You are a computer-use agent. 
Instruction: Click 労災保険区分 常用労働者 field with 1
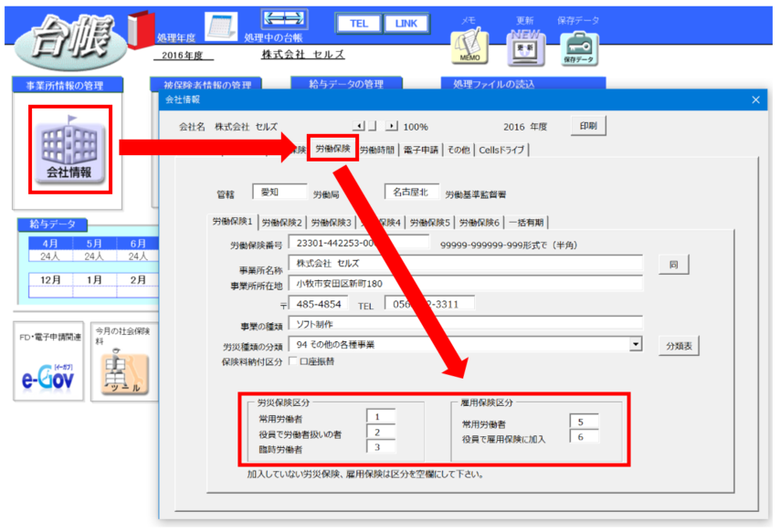[381, 416]
